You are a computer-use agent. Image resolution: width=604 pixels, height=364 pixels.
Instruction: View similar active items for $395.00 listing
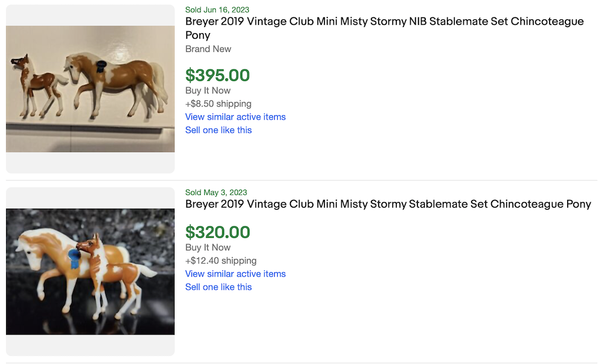pyautogui.click(x=235, y=117)
